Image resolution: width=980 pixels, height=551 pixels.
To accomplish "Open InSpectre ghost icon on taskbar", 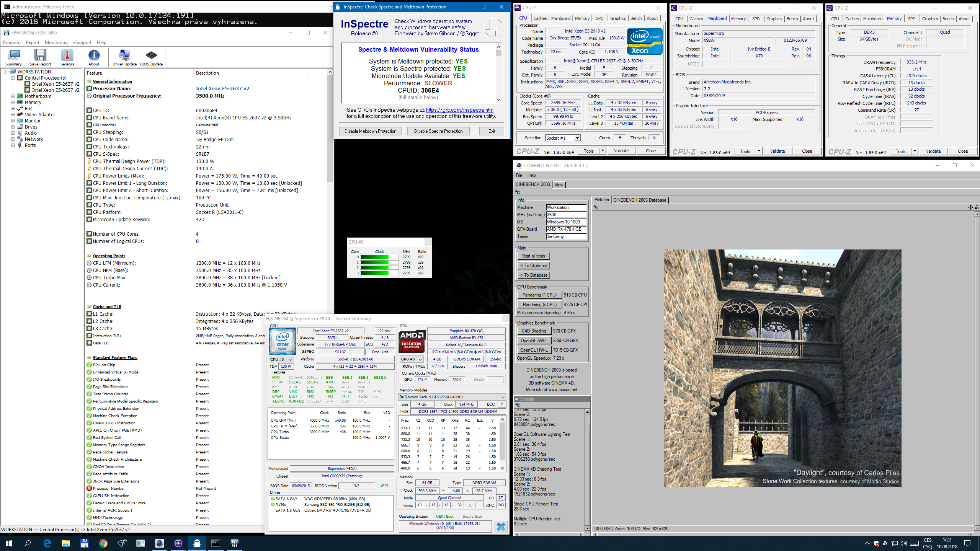I will click(197, 543).
